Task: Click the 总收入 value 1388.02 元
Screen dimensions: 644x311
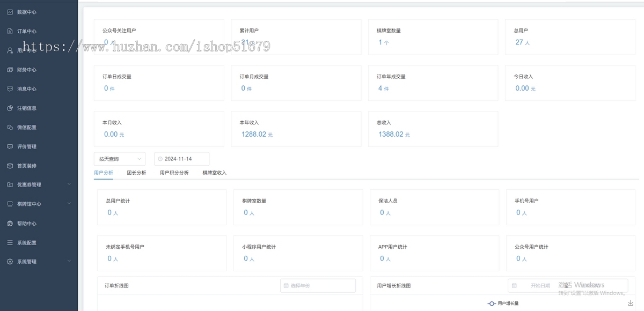Action: pos(394,135)
